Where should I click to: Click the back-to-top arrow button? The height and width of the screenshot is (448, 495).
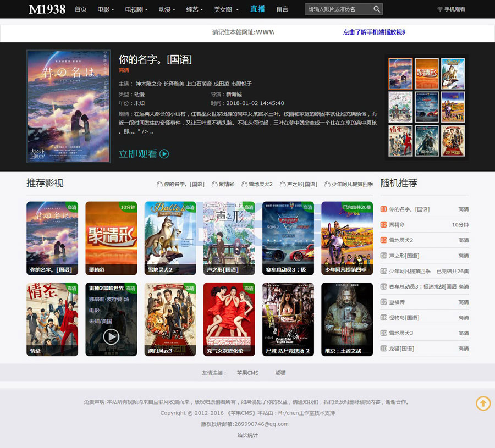click(483, 403)
